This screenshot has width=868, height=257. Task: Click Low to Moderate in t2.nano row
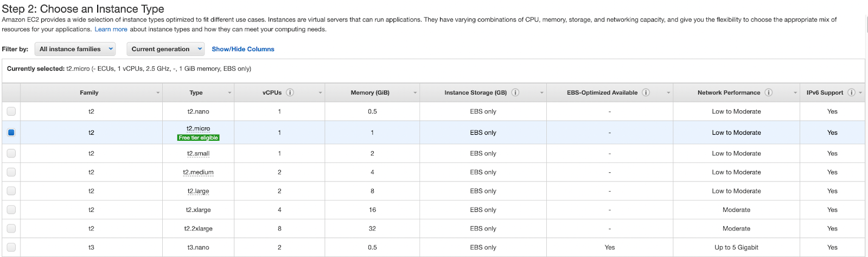pos(736,111)
